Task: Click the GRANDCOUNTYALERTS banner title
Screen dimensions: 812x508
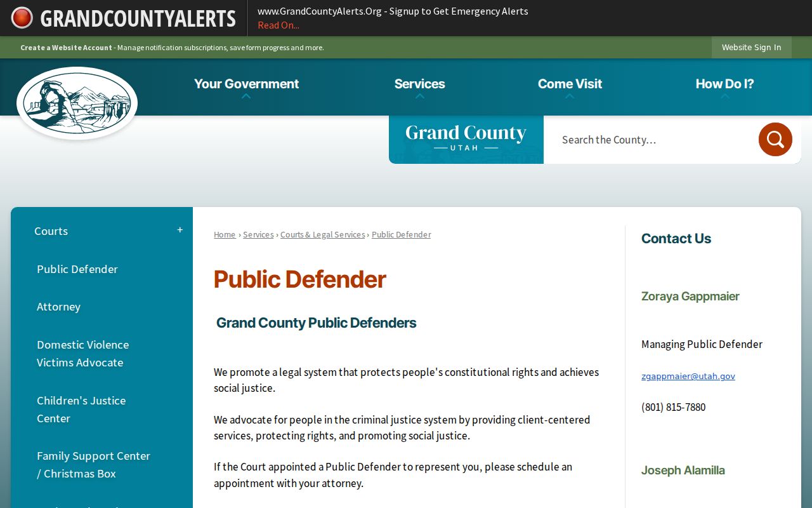Action: (x=138, y=18)
